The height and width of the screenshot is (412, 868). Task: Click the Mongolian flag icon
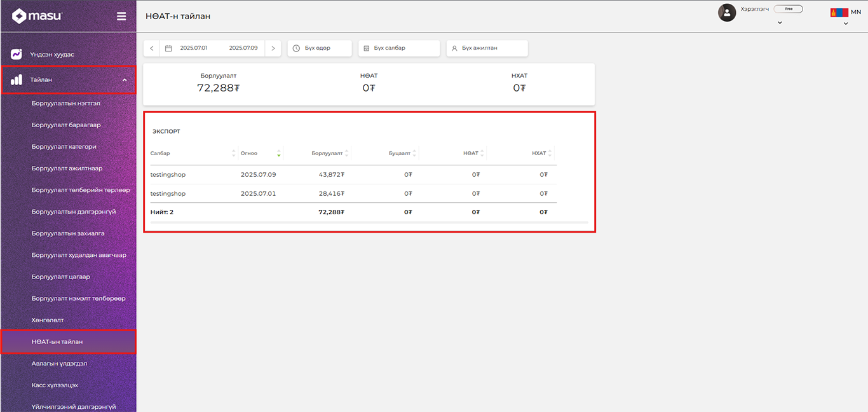839,12
